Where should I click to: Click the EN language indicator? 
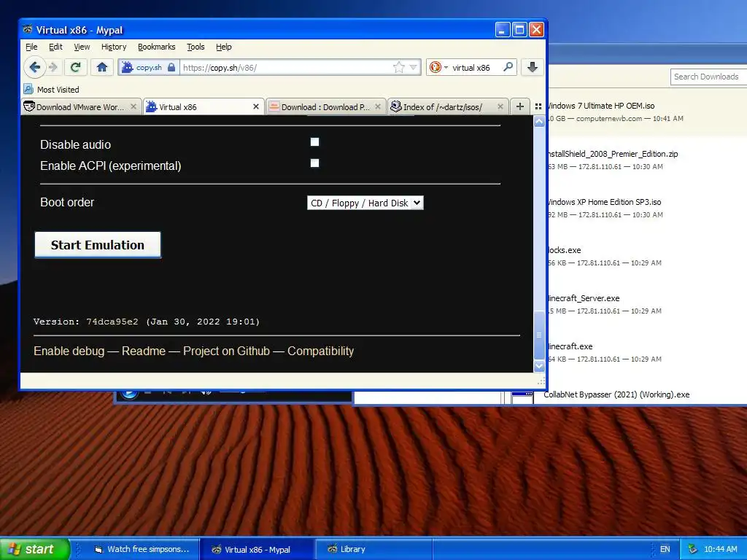665,549
